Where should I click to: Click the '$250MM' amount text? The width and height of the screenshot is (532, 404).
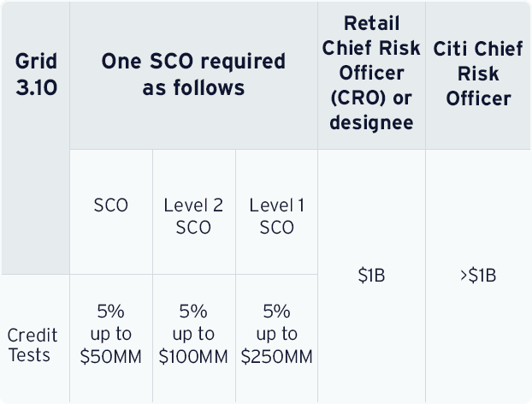276,356
